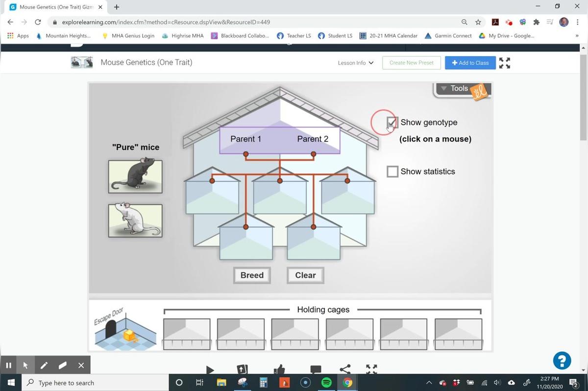Viewport: 588px width, 391px height.
Task: Click the Parent 1 slot
Action: point(246,139)
